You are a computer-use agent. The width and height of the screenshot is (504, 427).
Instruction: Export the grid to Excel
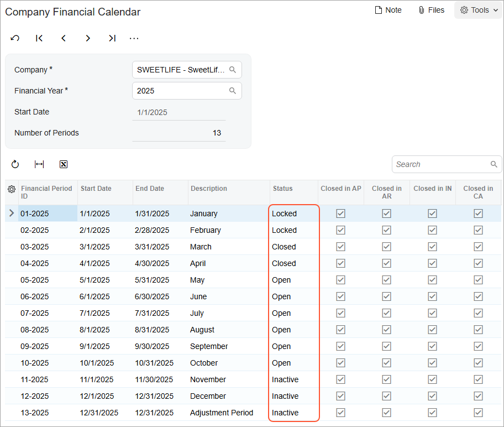[64, 164]
